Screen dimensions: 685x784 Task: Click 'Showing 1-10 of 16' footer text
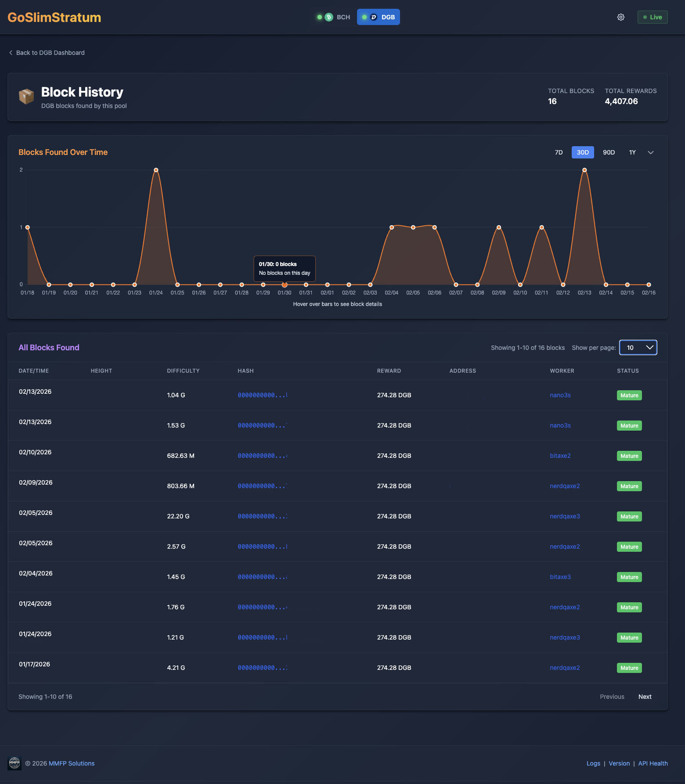coord(45,697)
